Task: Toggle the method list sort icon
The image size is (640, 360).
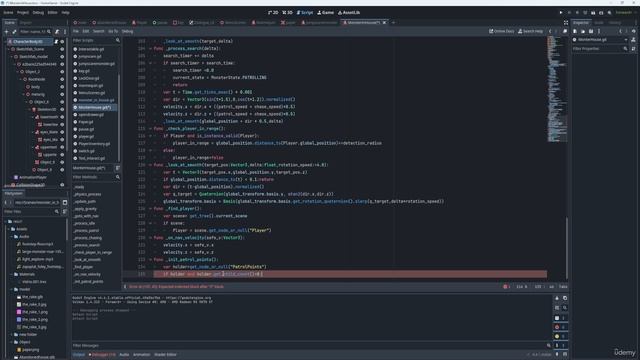Action: [x=118, y=168]
